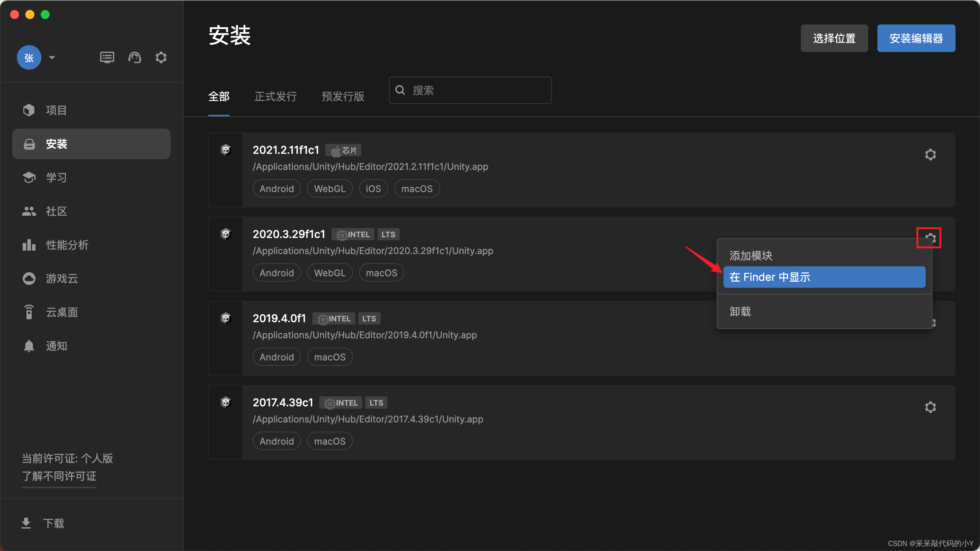Open the messages/news icon in sidebar header
This screenshot has height=551, width=980.
[107, 58]
